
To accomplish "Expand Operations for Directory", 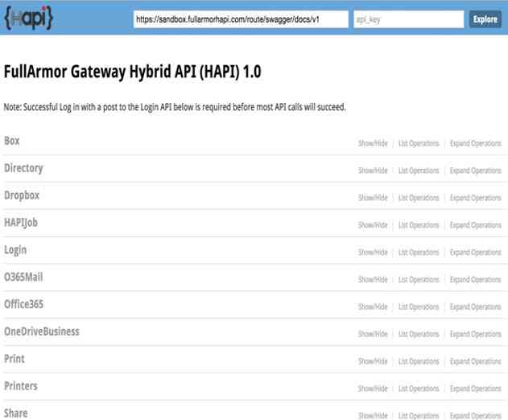I will point(476,171).
